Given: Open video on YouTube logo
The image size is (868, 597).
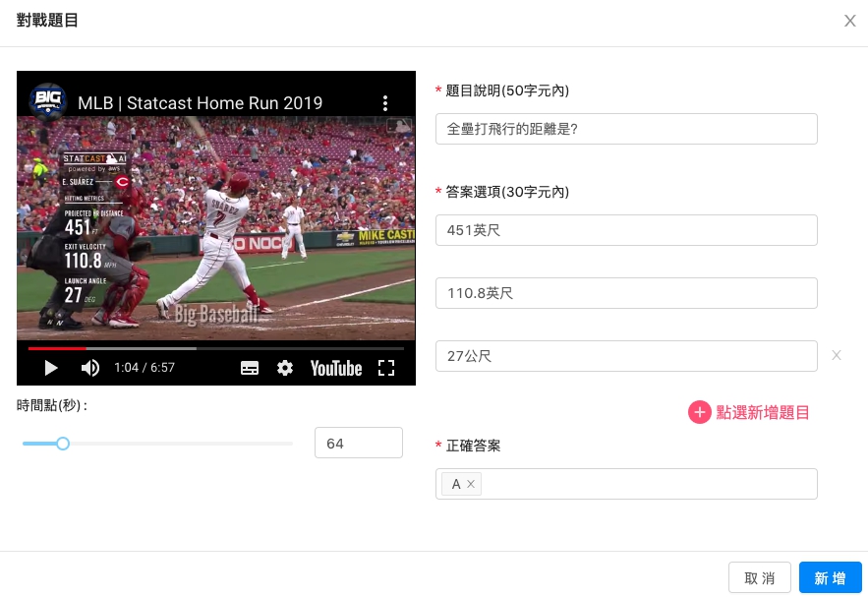Looking at the screenshot, I should 336,368.
